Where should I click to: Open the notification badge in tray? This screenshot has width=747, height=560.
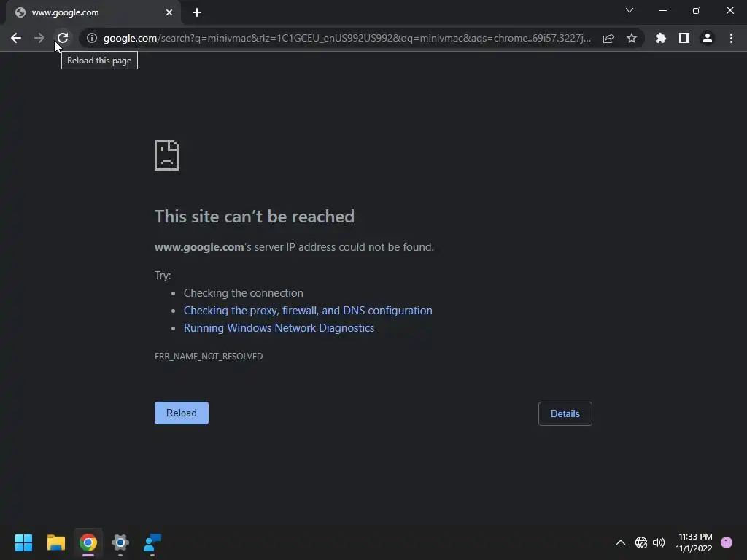point(727,542)
